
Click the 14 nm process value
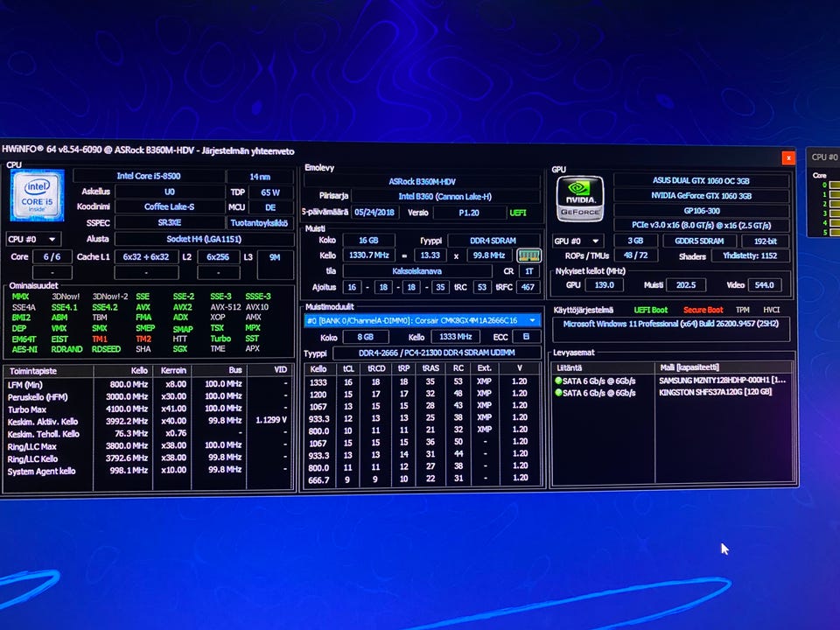261,176
